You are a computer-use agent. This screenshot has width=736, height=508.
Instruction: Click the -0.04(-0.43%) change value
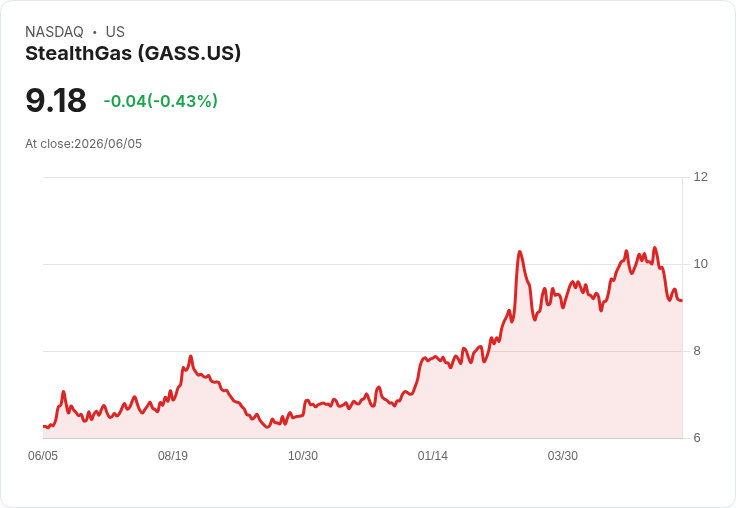[161, 101]
